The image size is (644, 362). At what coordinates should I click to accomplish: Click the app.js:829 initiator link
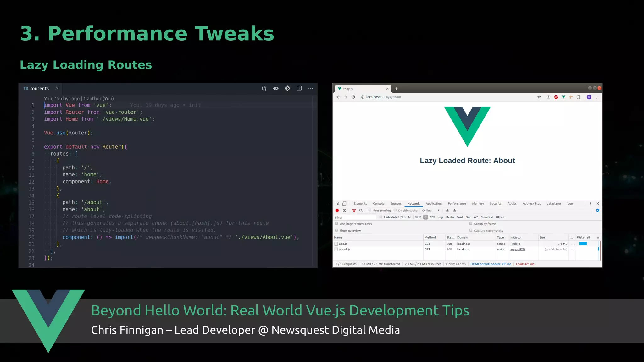pyautogui.click(x=517, y=249)
